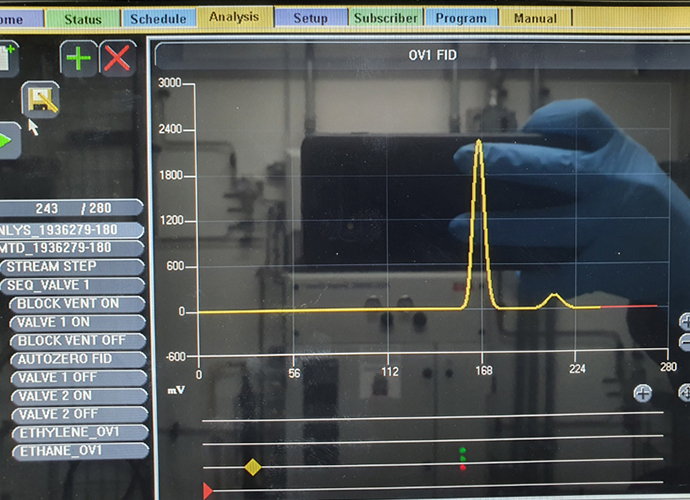
Task: Click the small peak near 210 seconds
Action: point(554,301)
